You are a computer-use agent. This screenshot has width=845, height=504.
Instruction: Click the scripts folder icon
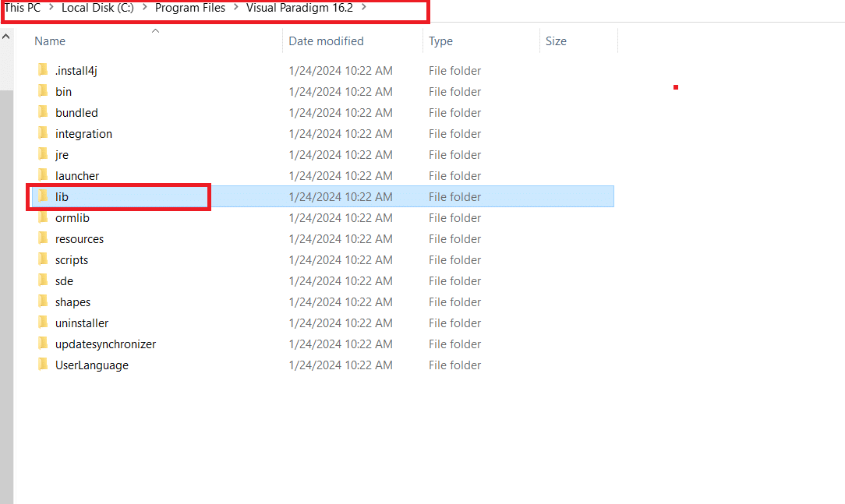43,259
